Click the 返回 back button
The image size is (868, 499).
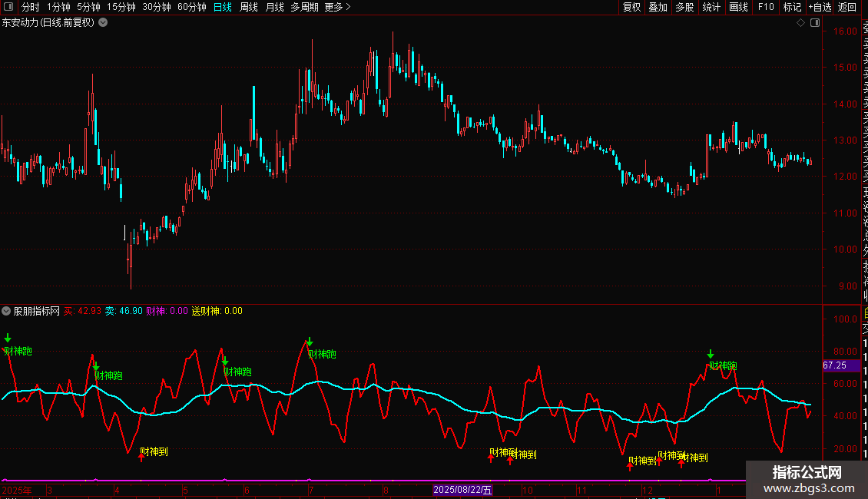847,7
